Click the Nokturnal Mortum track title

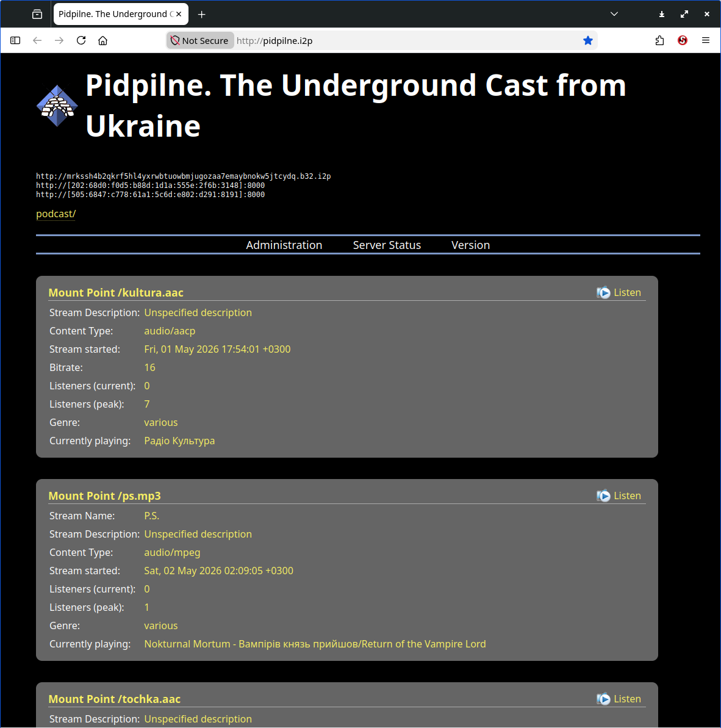pyautogui.click(x=315, y=644)
